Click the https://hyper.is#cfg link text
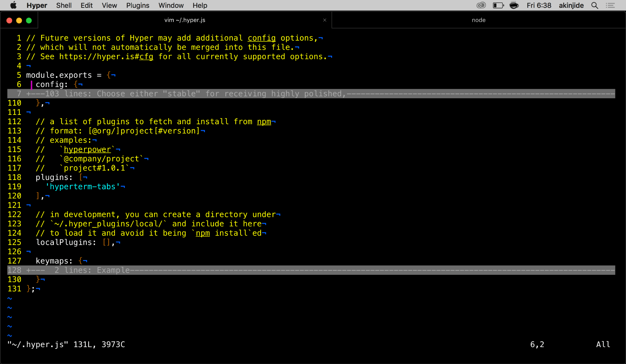Screen dimensions: 626x364 pos(106,57)
